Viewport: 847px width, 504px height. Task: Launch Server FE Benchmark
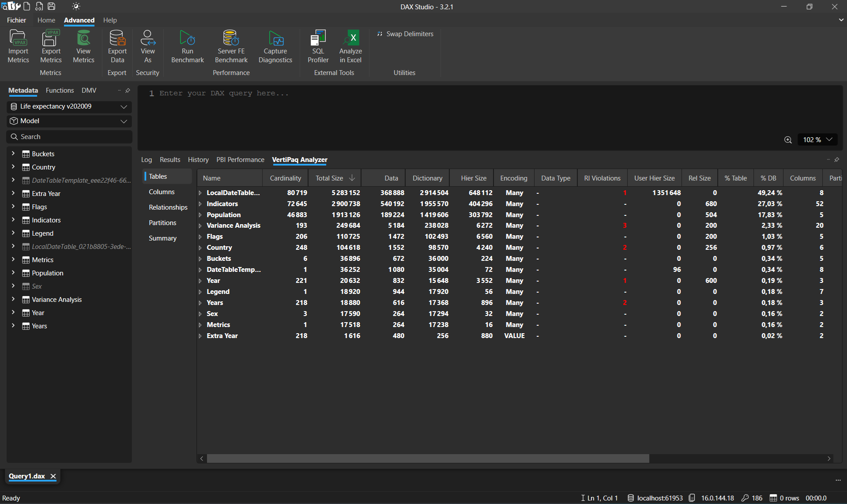[231, 46]
